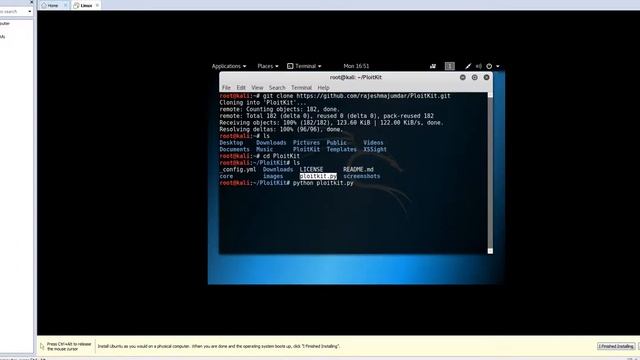Close the library sidebar panel
Viewport: 640px width, 360px height.
tap(31, 2)
